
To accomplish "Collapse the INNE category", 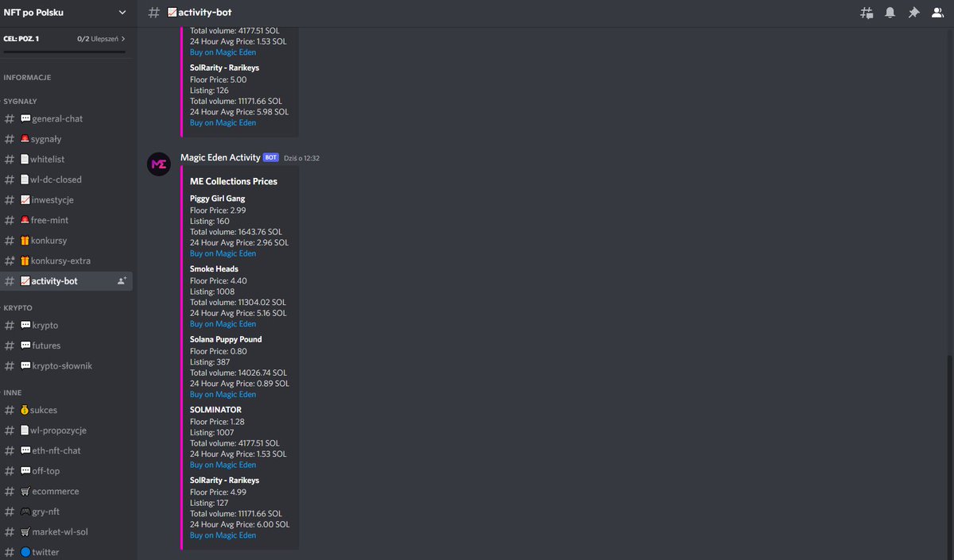I will coord(13,392).
